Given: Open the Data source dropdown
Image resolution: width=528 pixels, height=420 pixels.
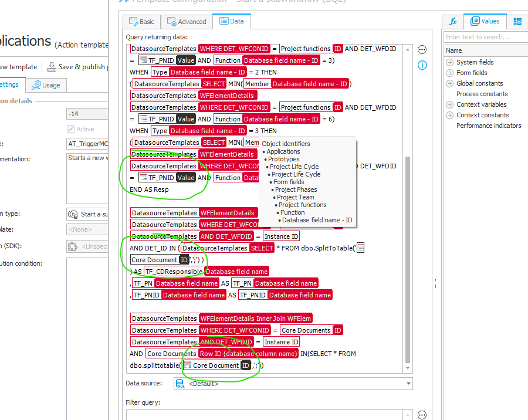Looking at the screenshot, I should 408,384.
